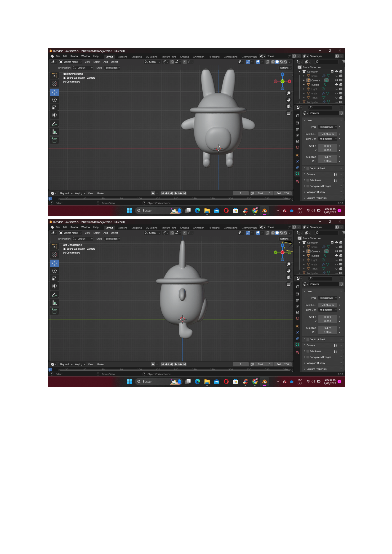Image resolution: width=392 pixels, height=554 pixels.
Task: Open the Object Mode dropdown in the lower window
Action: click(71, 233)
